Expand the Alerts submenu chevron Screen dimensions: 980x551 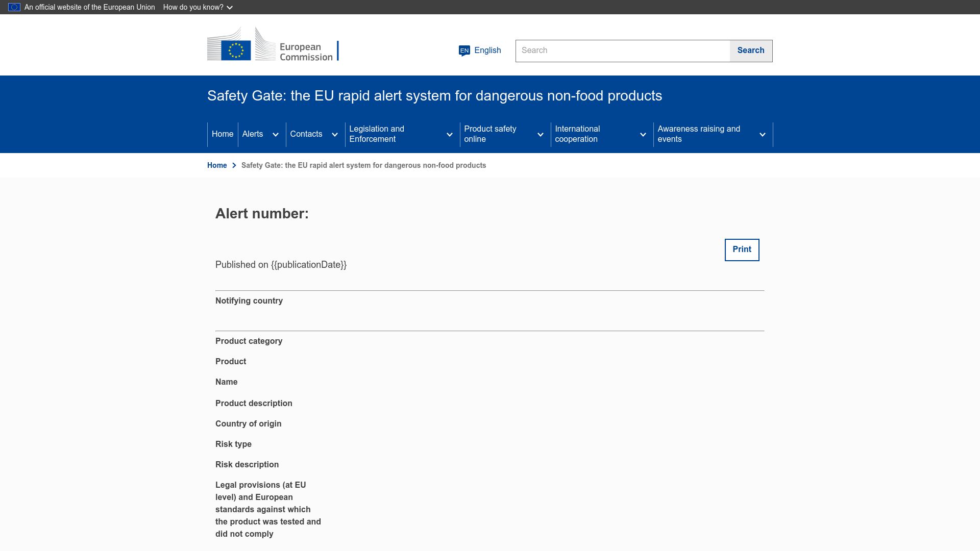[276, 135]
